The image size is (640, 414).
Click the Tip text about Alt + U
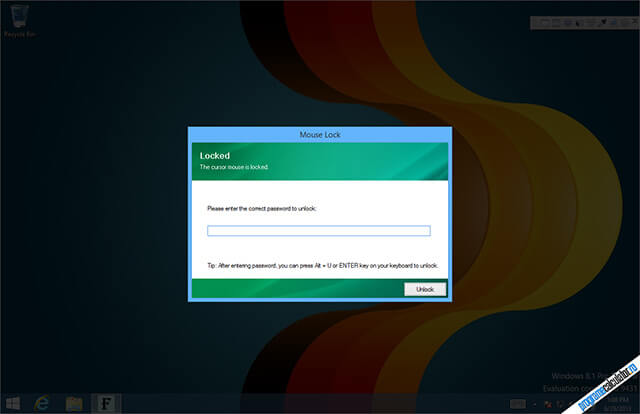322,266
